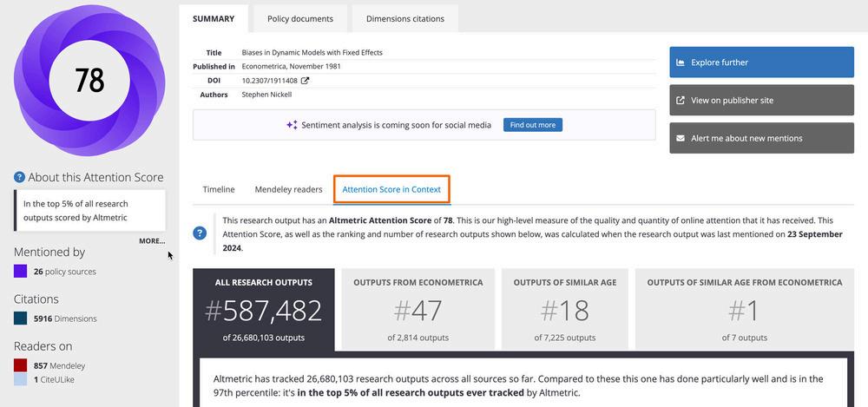The image size is (868, 407).
Task: Open the DOI external link icon
Action: point(305,81)
